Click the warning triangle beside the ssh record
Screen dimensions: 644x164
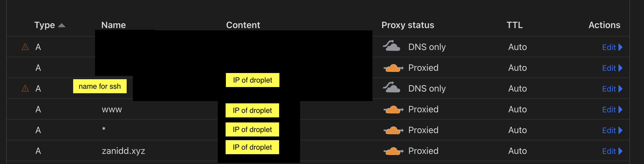25,88
